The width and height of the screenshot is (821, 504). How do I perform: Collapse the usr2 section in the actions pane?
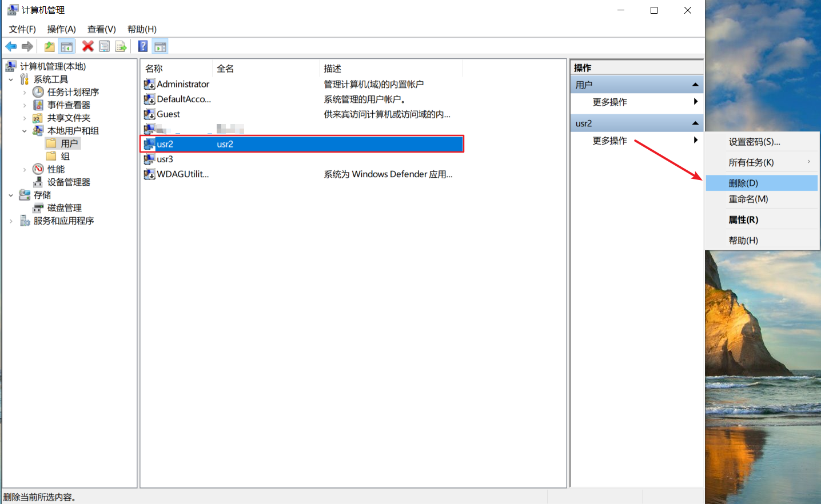coord(695,123)
